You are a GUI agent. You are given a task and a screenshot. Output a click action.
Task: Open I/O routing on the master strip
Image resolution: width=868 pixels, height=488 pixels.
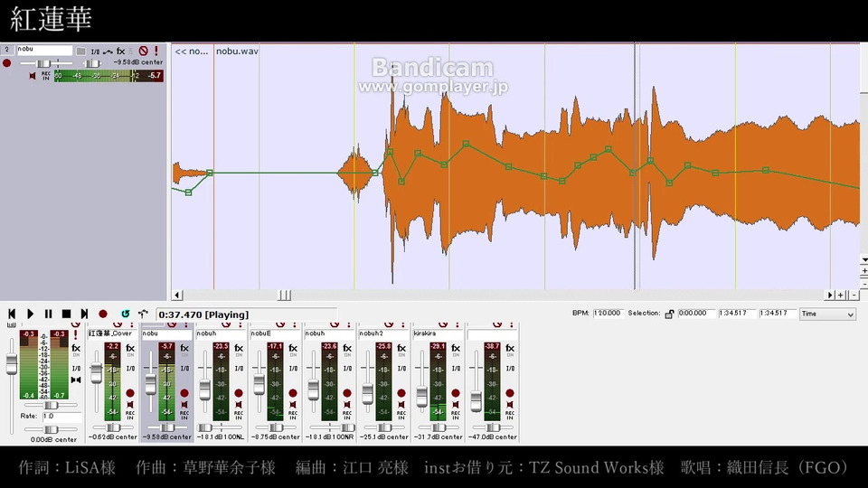click(x=76, y=369)
